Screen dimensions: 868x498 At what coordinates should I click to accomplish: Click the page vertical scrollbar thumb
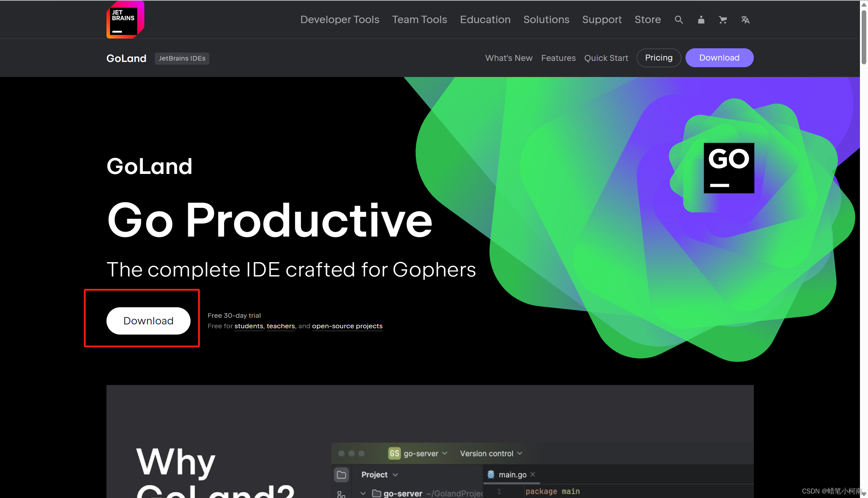pos(864,37)
